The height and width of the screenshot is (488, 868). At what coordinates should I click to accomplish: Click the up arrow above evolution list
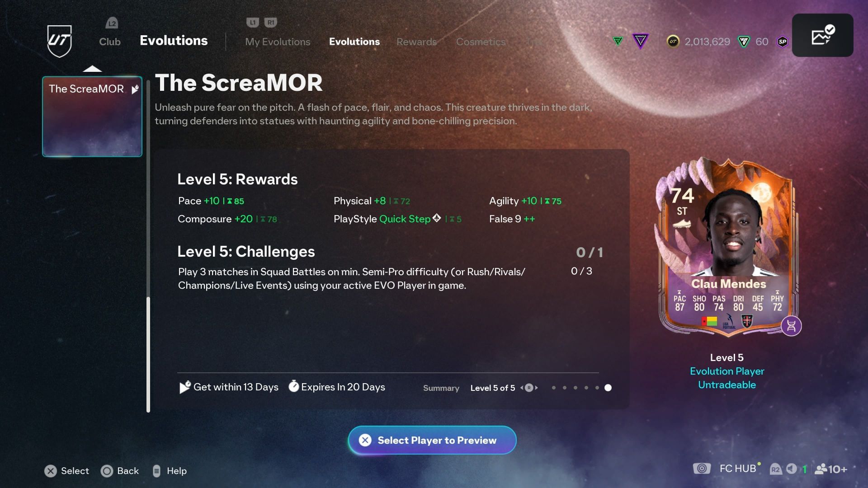[x=92, y=69]
